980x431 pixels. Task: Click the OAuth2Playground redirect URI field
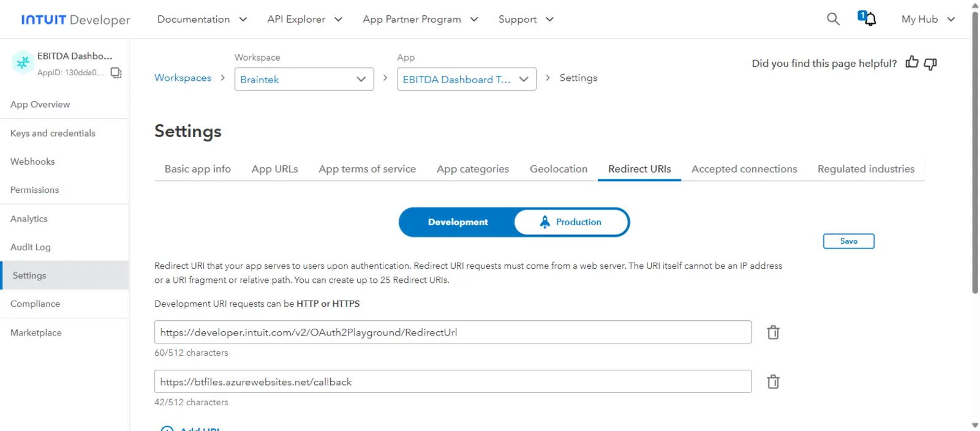coord(453,332)
